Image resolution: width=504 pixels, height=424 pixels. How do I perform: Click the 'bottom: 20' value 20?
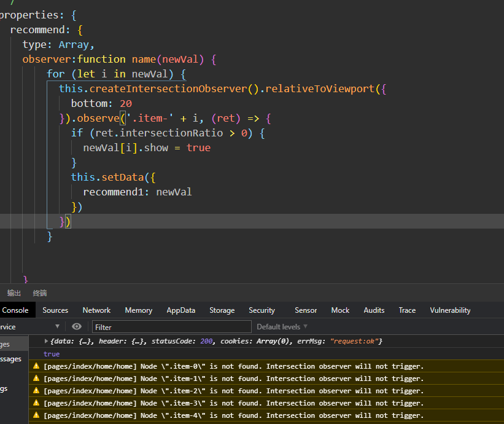(126, 104)
